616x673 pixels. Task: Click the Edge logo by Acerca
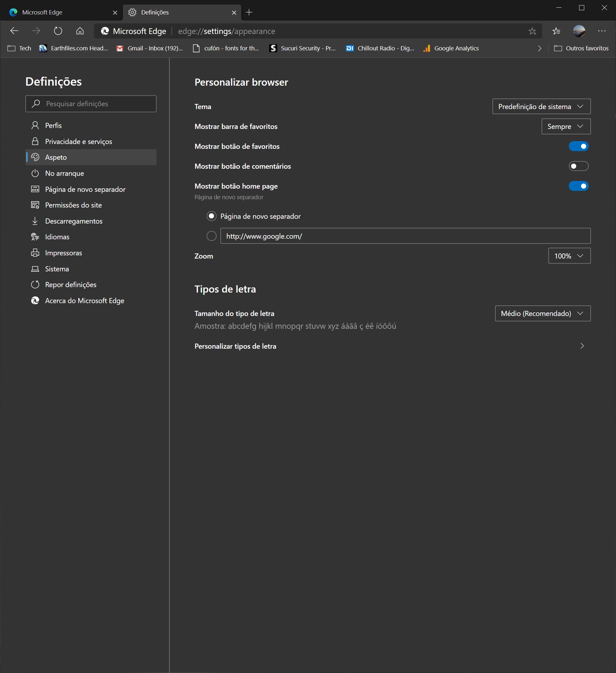pos(35,301)
